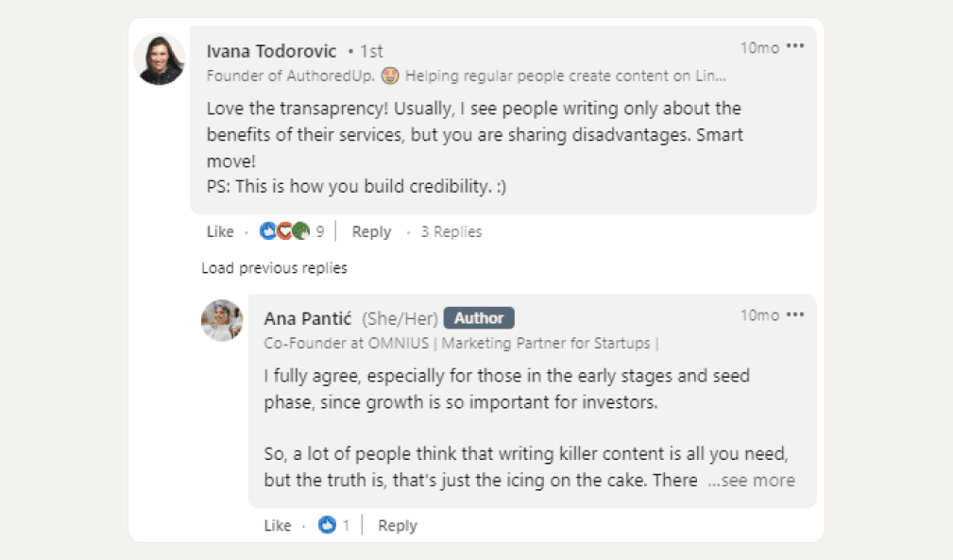
Task: Click the Like reaction icon under Ana's reply
Action: coord(326,525)
